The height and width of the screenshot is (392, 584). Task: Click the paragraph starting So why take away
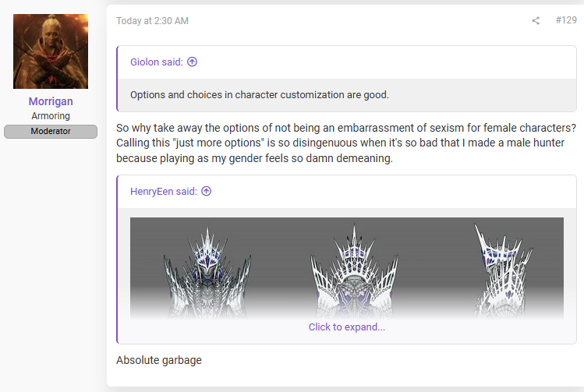coord(346,143)
